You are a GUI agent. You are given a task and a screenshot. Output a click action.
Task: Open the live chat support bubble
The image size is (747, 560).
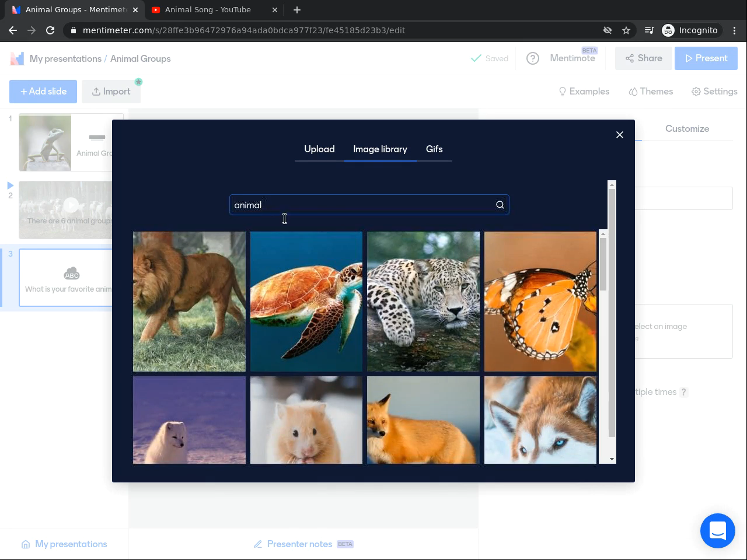click(x=718, y=531)
